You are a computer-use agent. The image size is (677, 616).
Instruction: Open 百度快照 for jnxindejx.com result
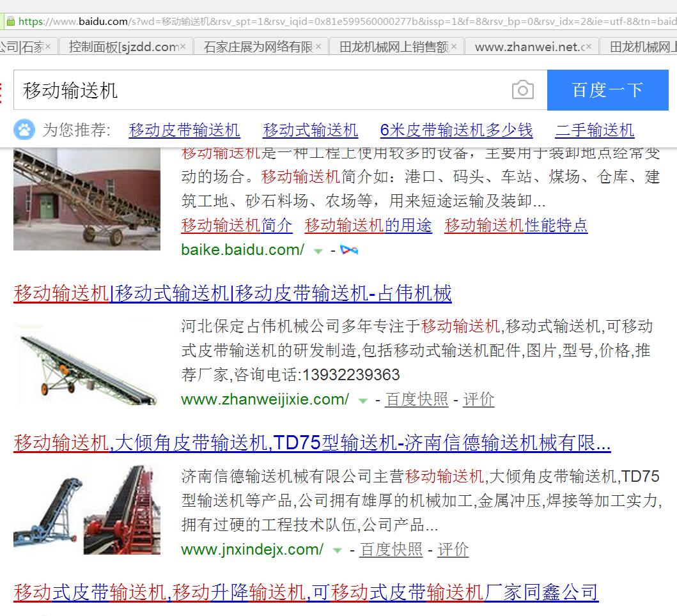391,550
